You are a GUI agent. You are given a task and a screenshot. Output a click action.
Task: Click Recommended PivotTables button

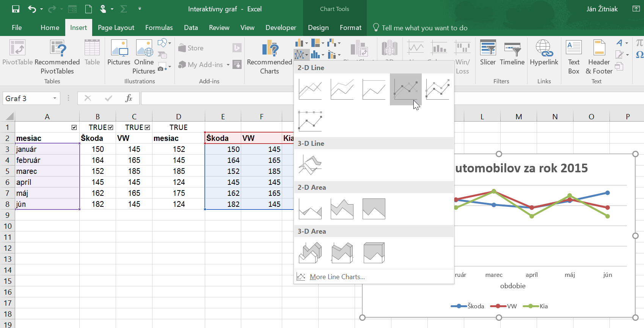(x=57, y=57)
